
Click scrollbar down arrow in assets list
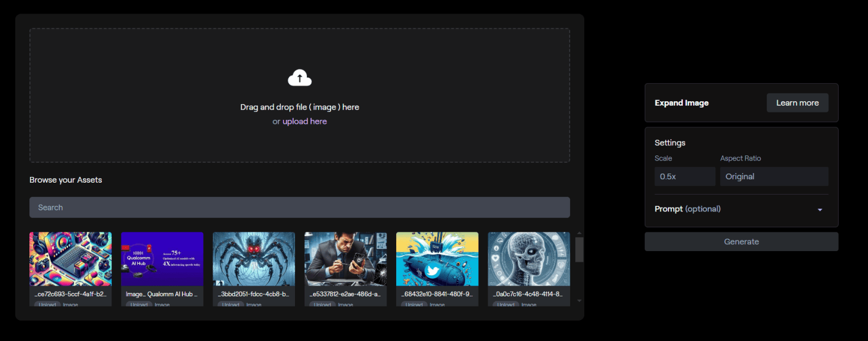click(x=579, y=301)
